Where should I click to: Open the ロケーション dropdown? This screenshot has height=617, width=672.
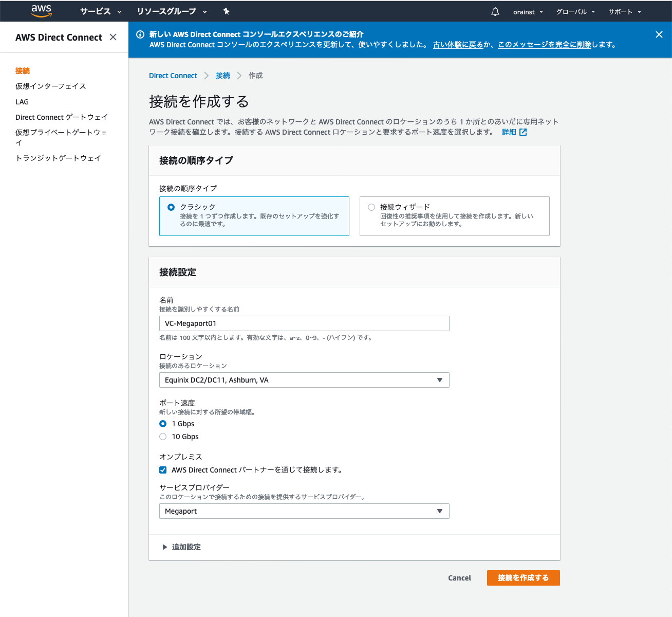[x=304, y=380]
